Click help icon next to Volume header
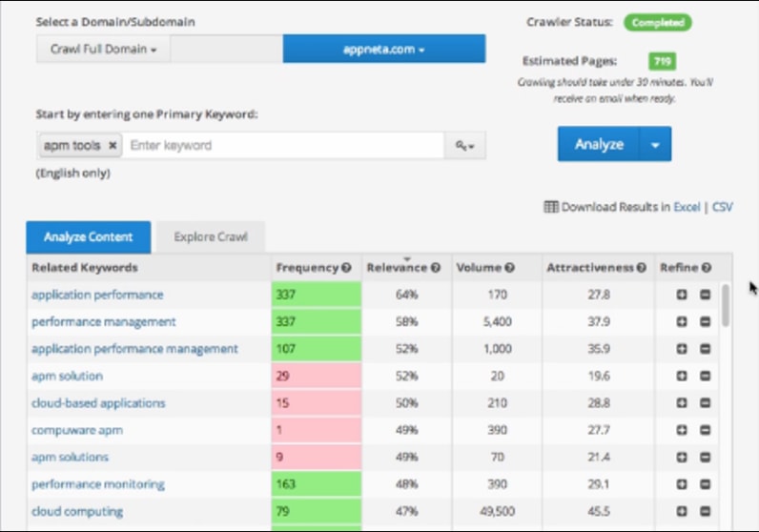The height and width of the screenshot is (532, 759). tap(510, 269)
